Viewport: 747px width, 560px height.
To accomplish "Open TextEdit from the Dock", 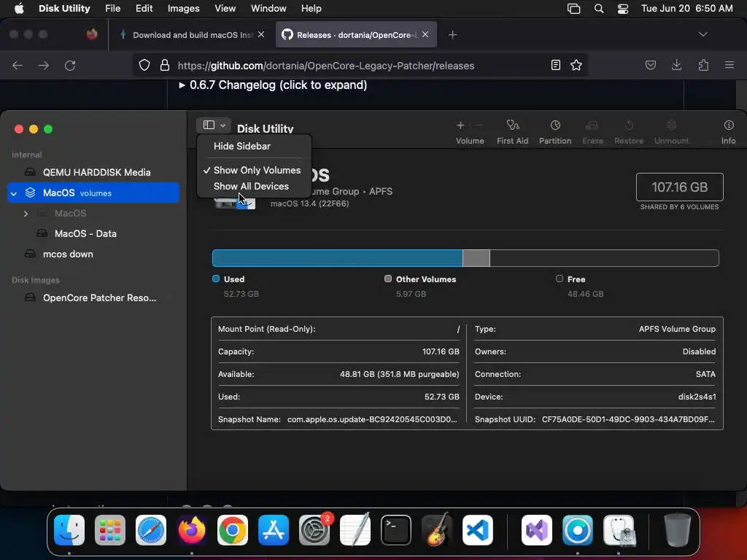I will click(x=355, y=530).
